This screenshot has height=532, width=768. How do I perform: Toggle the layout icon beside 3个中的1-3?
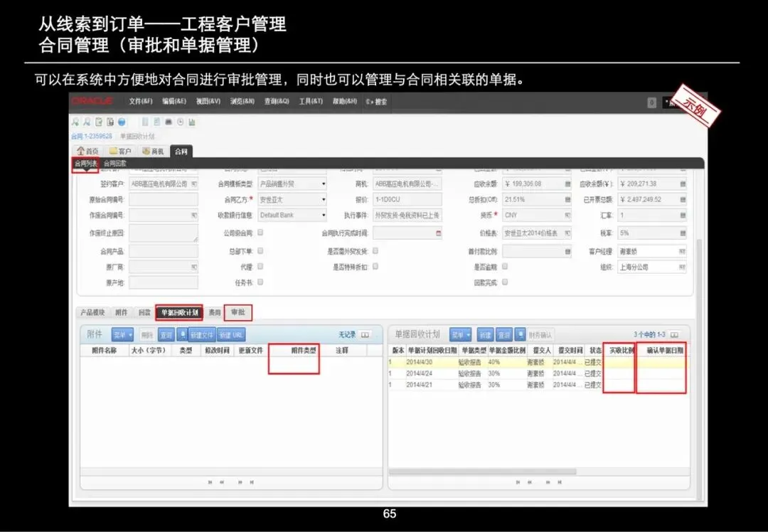674,334
